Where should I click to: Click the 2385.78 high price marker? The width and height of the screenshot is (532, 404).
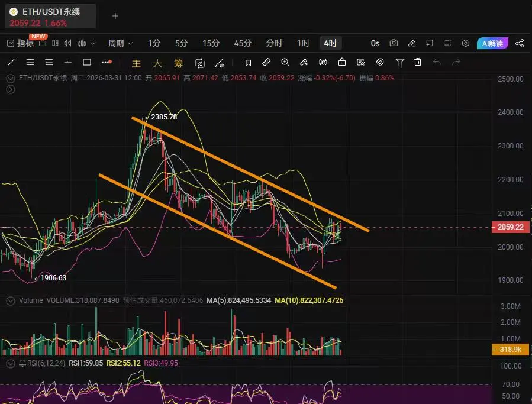point(161,117)
